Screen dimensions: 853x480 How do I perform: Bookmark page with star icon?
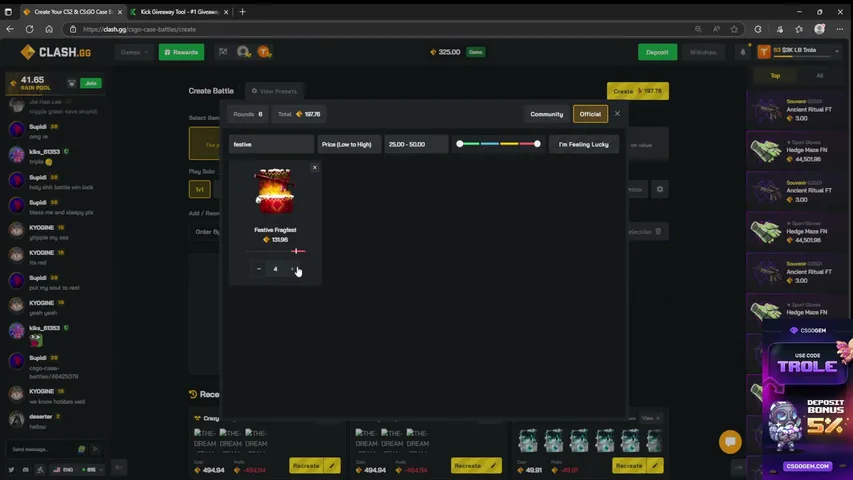[734, 29]
